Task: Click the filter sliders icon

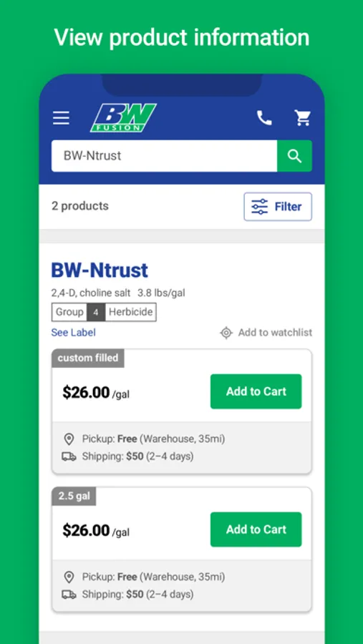Action: tap(259, 207)
